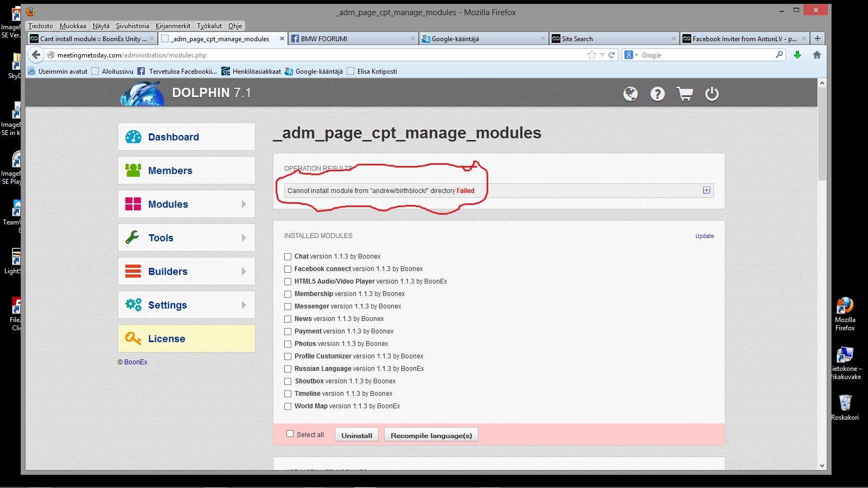The width and height of the screenshot is (868, 488).
Task: Click the Google search input field
Action: pyautogui.click(x=705, y=55)
